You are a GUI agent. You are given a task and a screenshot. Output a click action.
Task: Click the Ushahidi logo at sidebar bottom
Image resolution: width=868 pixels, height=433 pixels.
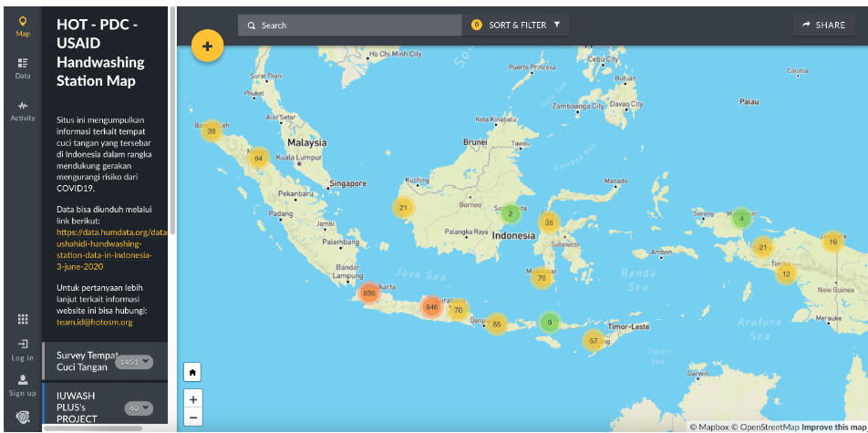(x=22, y=418)
